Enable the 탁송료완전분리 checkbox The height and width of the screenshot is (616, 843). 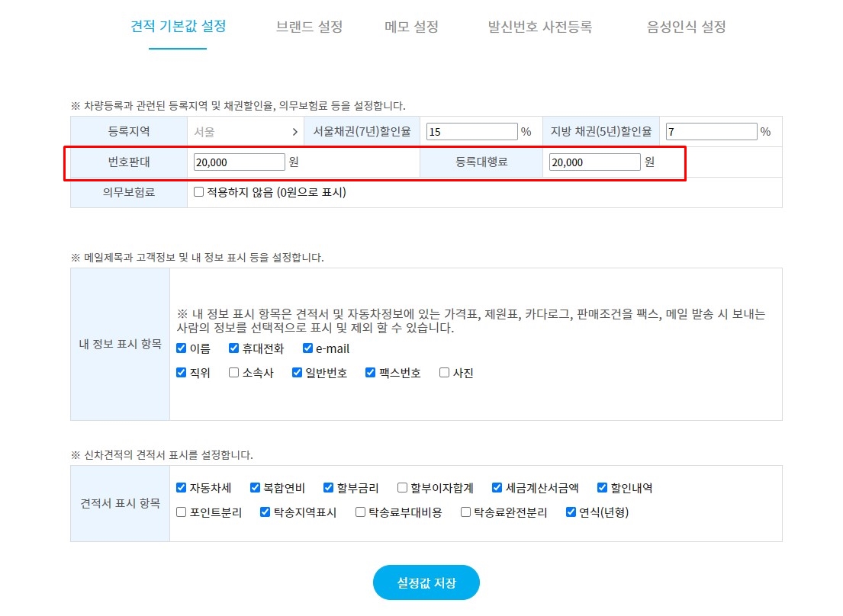point(465,512)
